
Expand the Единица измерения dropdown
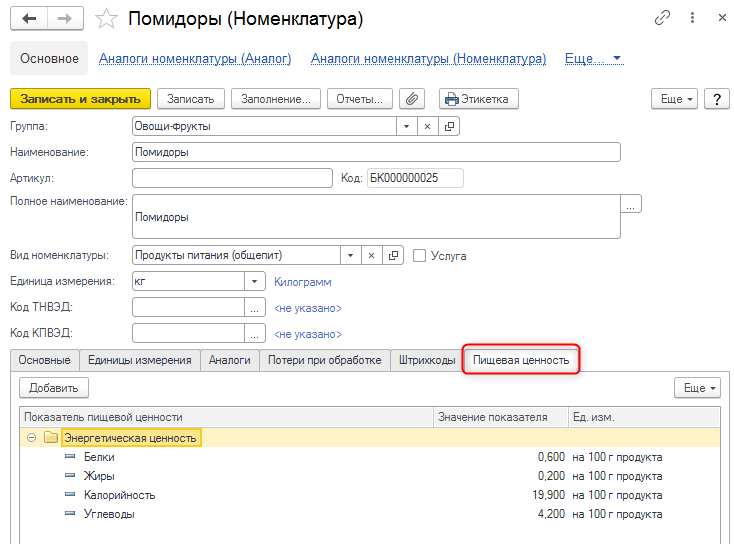coord(254,282)
